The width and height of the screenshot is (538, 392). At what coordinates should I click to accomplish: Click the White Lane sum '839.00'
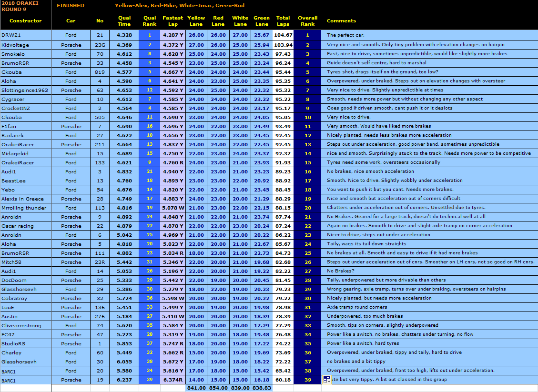click(240, 388)
